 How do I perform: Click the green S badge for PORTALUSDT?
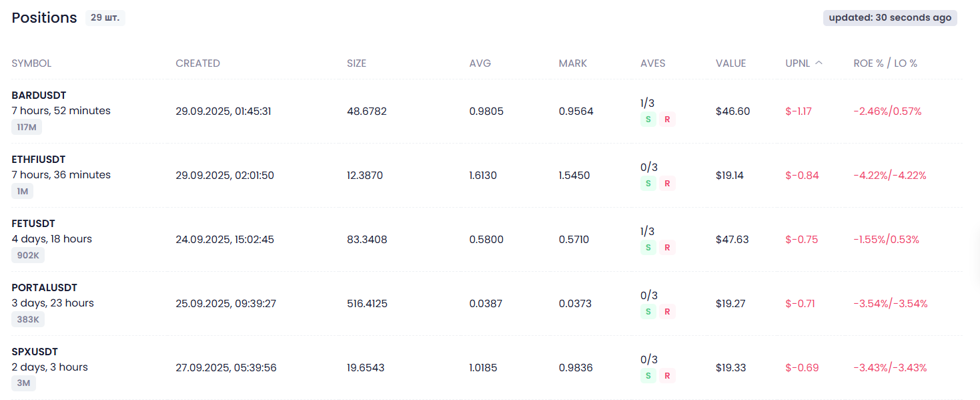(647, 312)
